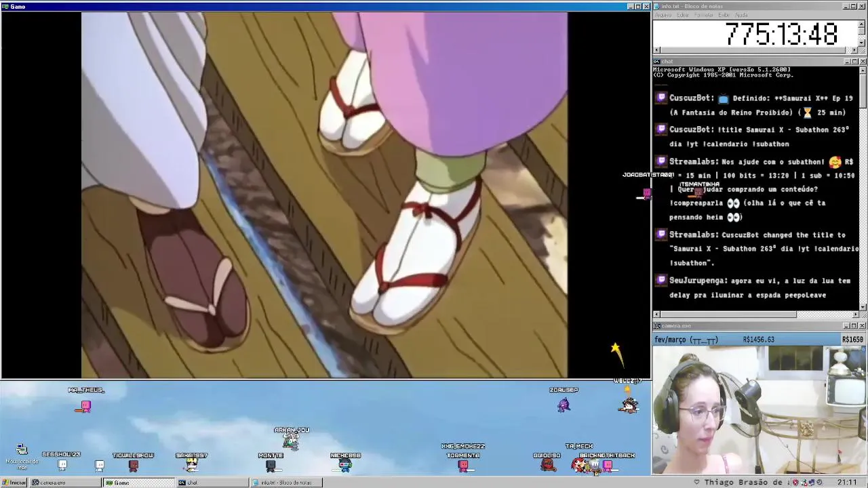The height and width of the screenshot is (488, 868).
Task: Click the chat window console icon
Action: 657,62
